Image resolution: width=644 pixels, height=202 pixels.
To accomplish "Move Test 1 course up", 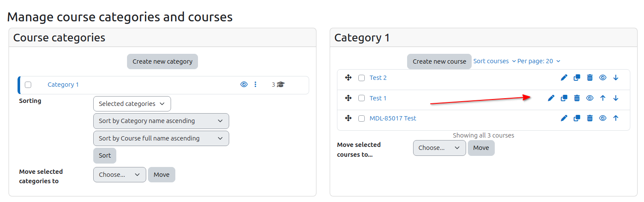I will (x=603, y=98).
